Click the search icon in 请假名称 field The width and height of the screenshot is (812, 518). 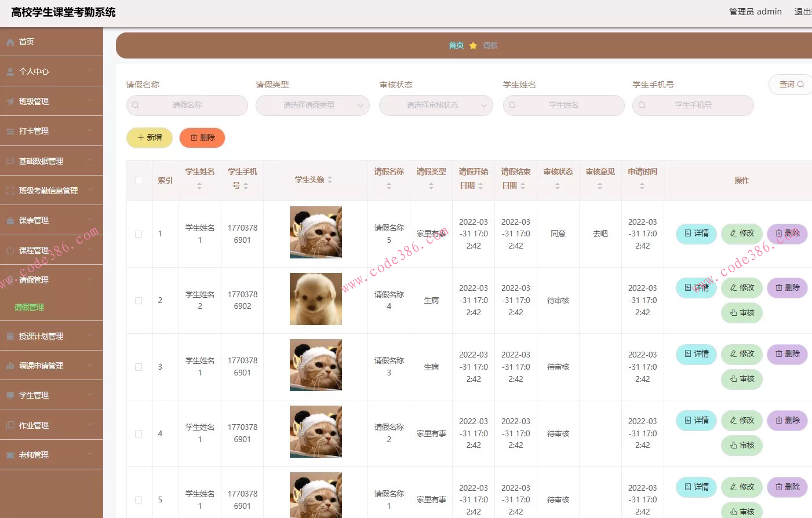(x=136, y=105)
